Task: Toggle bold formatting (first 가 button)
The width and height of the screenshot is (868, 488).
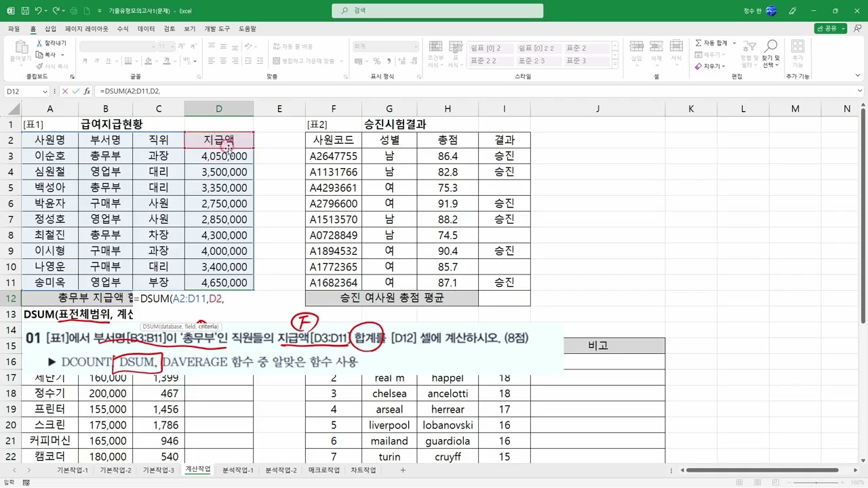Action: point(85,60)
